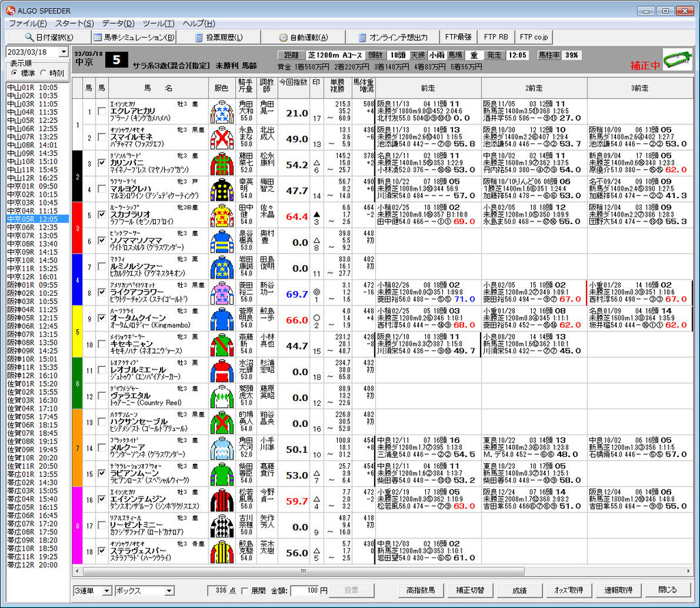
Task: Uncheck the box for horse 16 エイシンテムジン
Action: coord(102,499)
